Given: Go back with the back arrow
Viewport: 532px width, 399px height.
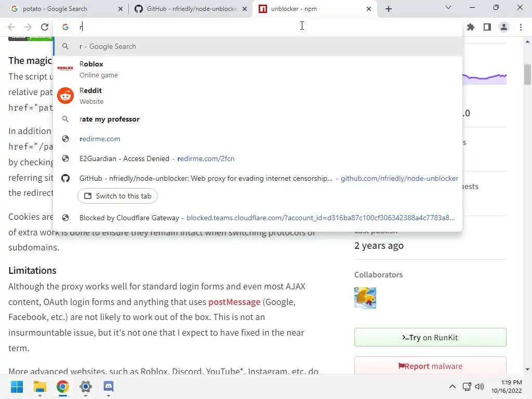Looking at the screenshot, I should (11, 27).
